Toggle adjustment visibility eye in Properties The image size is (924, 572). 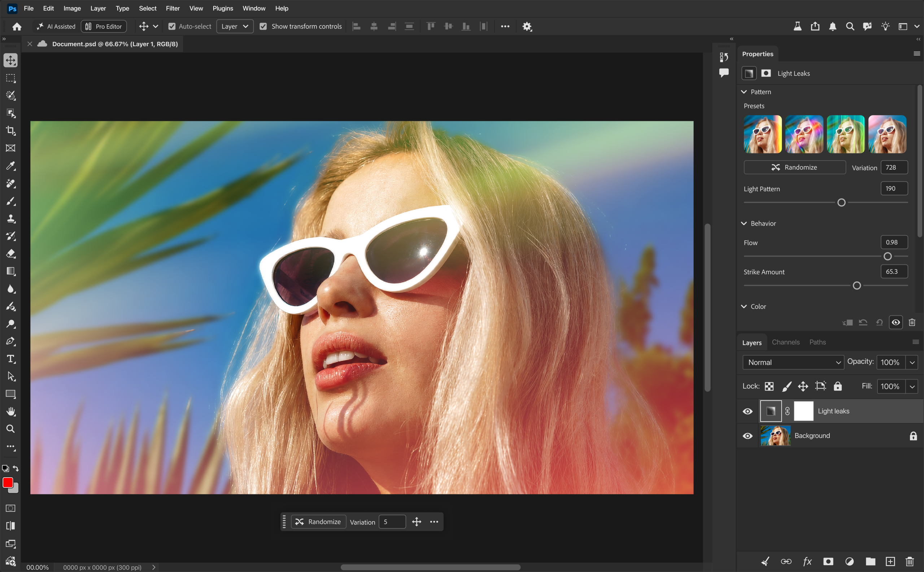[895, 322]
